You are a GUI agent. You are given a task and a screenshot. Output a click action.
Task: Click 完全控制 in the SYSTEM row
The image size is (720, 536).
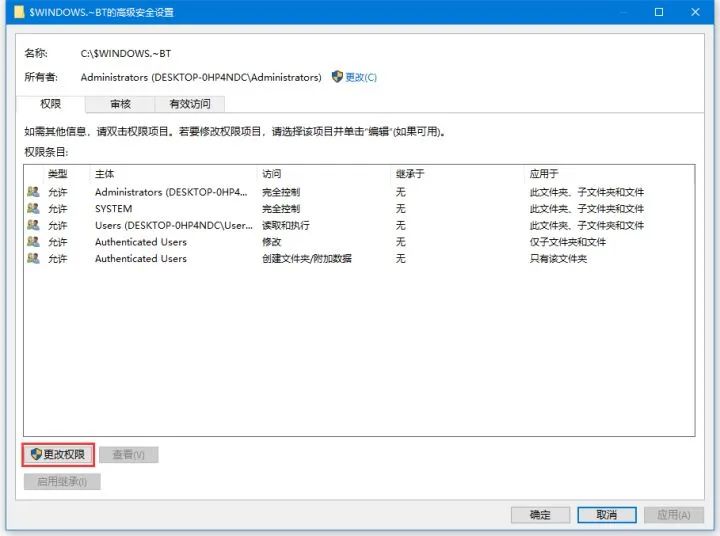click(281, 209)
